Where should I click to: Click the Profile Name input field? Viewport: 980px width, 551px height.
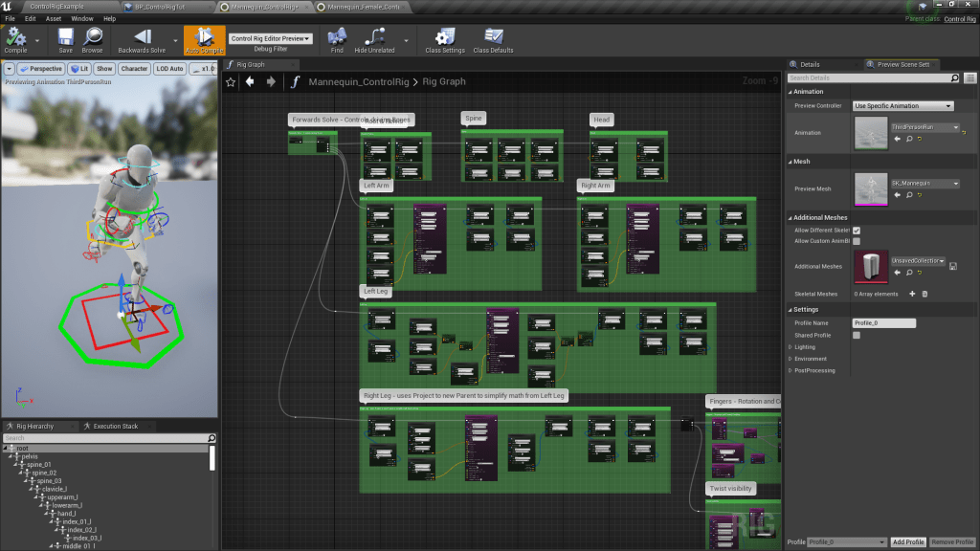(x=883, y=323)
